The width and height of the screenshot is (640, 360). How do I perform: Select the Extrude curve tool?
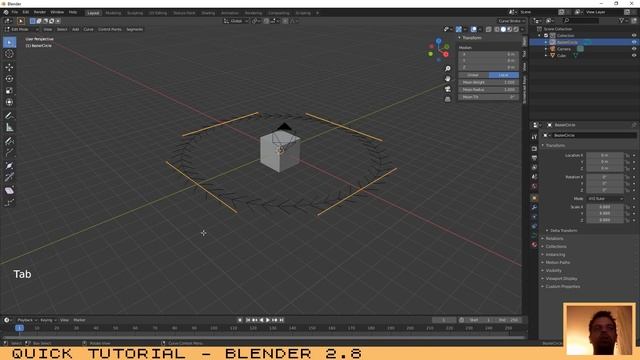point(9,153)
